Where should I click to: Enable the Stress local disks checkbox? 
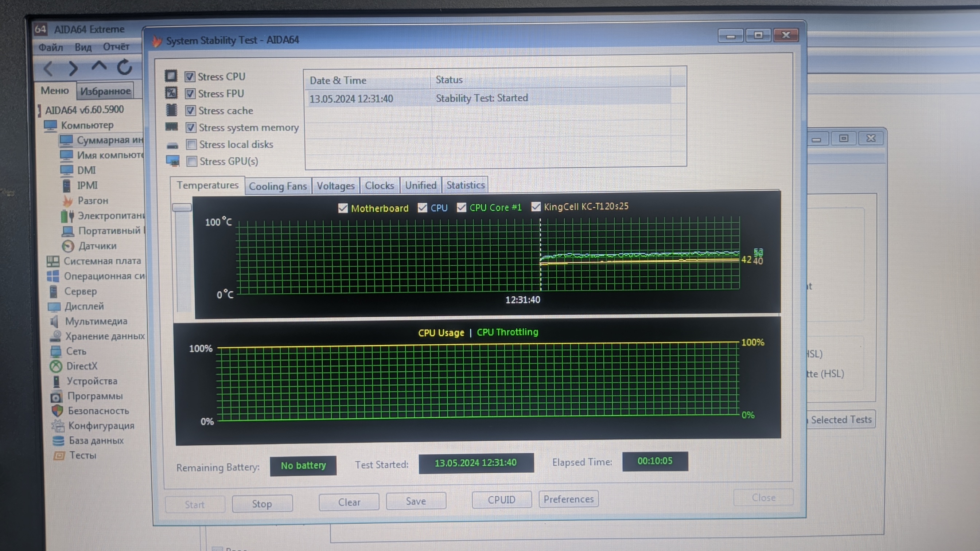coord(191,145)
